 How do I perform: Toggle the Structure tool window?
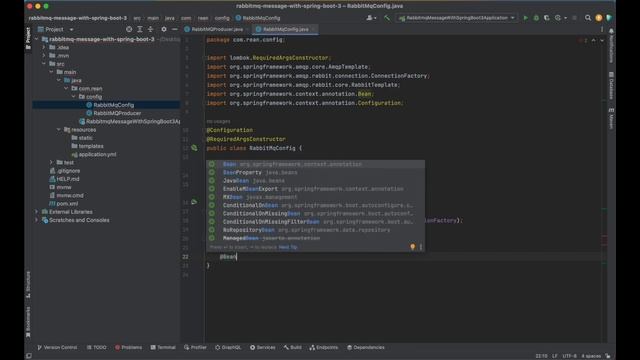coord(28,284)
